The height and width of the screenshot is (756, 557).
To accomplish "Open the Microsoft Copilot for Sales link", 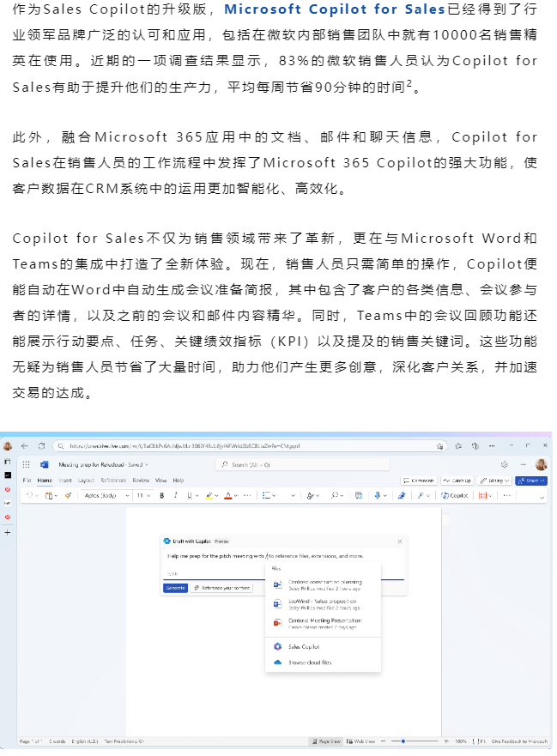I will pos(334,9).
